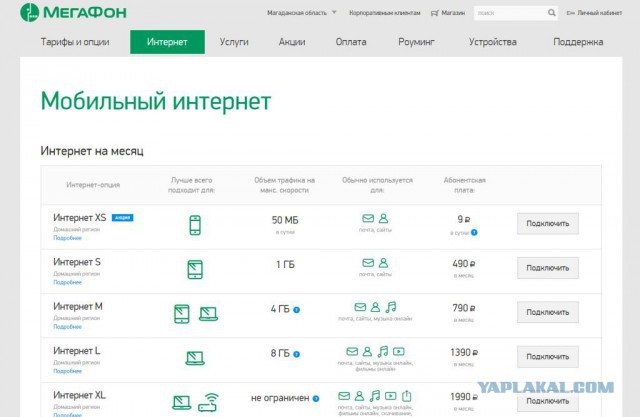Open the Магазин shop link

[453, 13]
